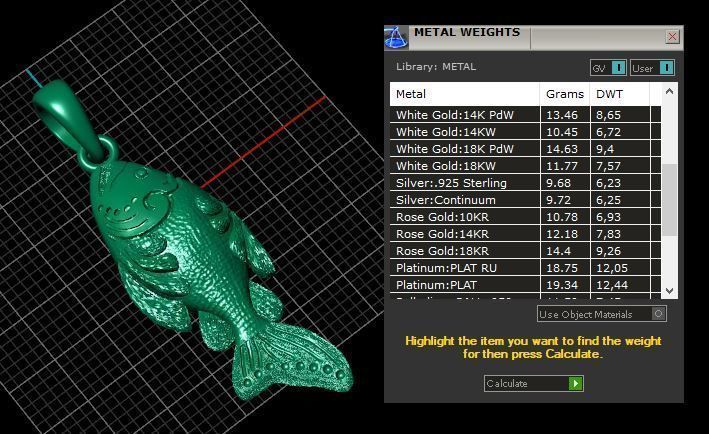Click the Library: METAL label

pos(436,66)
